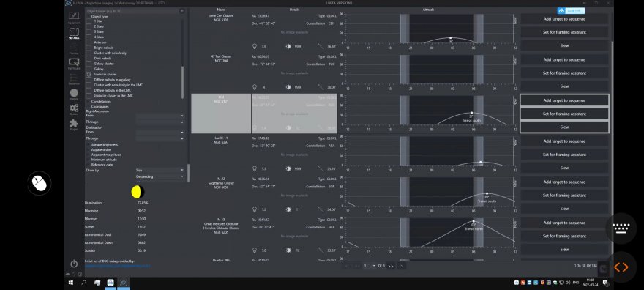Click the Sequencer sidebar icon
The width and height of the screenshot is (644, 290).
(x=74, y=79)
